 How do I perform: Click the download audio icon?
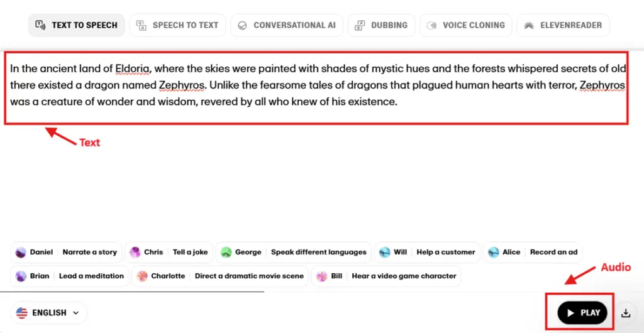click(626, 312)
